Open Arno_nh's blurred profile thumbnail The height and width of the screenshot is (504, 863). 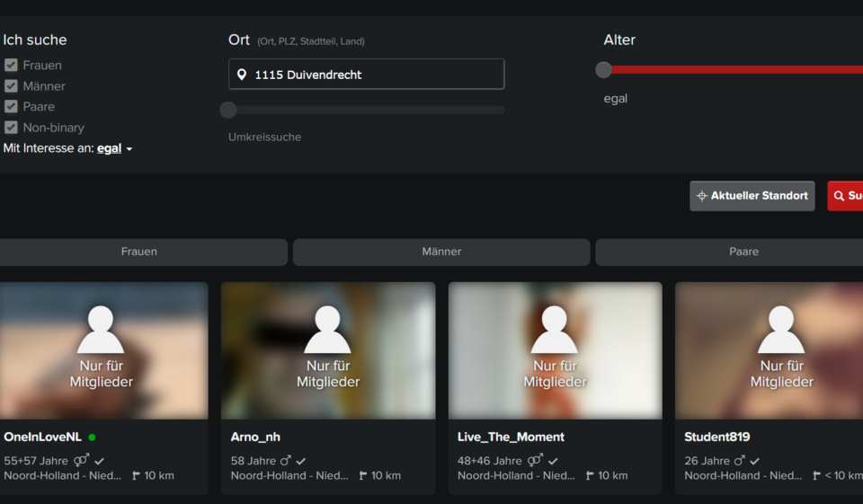point(328,350)
